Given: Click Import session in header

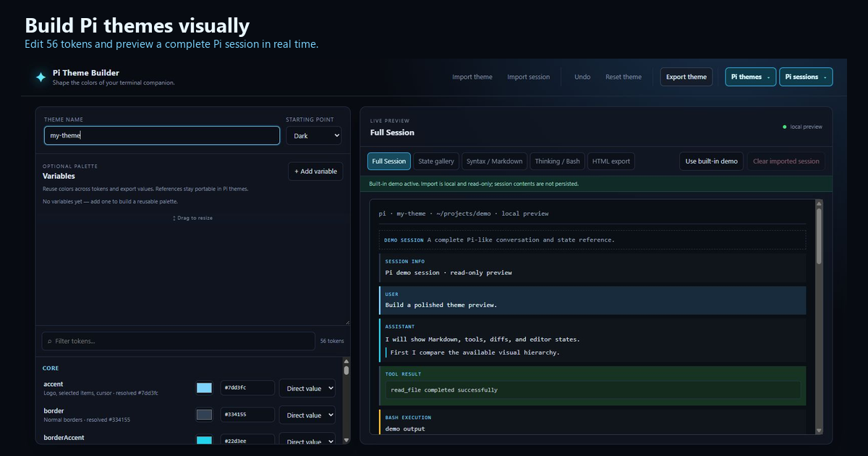Looking at the screenshot, I should 528,77.
